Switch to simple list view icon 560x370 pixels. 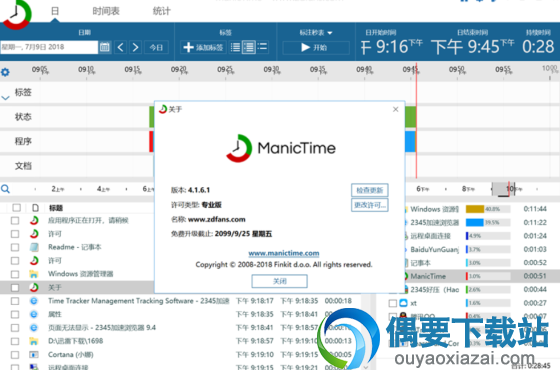click(x=235, y=47)
